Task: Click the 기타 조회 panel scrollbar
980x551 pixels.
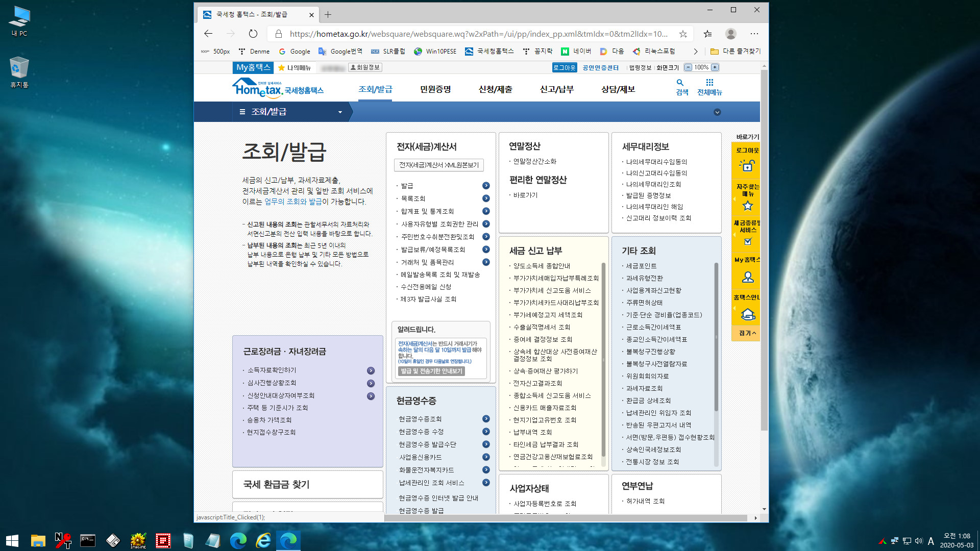Action: tap(716, 337)
